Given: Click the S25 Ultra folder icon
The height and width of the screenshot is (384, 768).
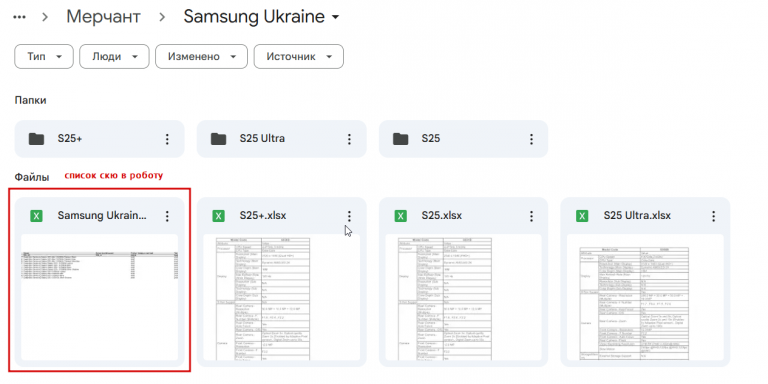Looking at the screenshot, I should tap(218, 139).
